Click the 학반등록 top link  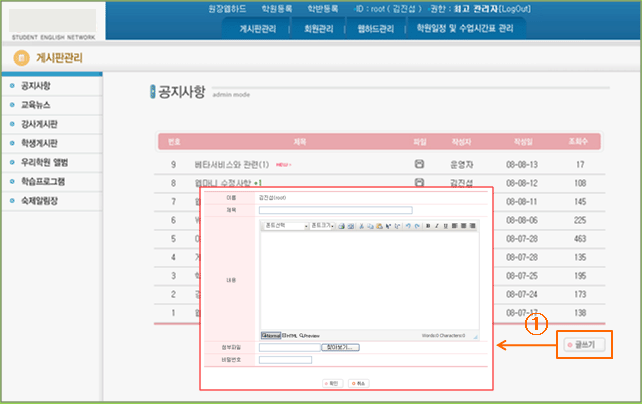(323, 9)
